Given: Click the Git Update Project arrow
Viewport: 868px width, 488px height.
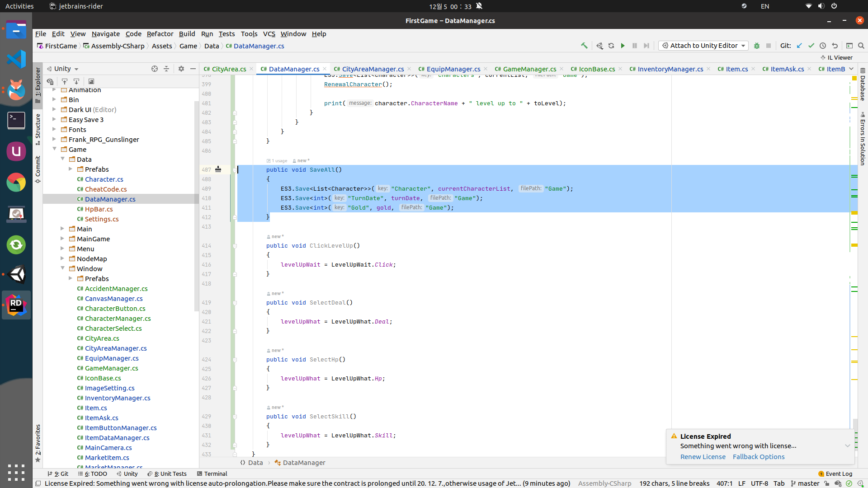Looking at the screenshot, I should point(799,46).
